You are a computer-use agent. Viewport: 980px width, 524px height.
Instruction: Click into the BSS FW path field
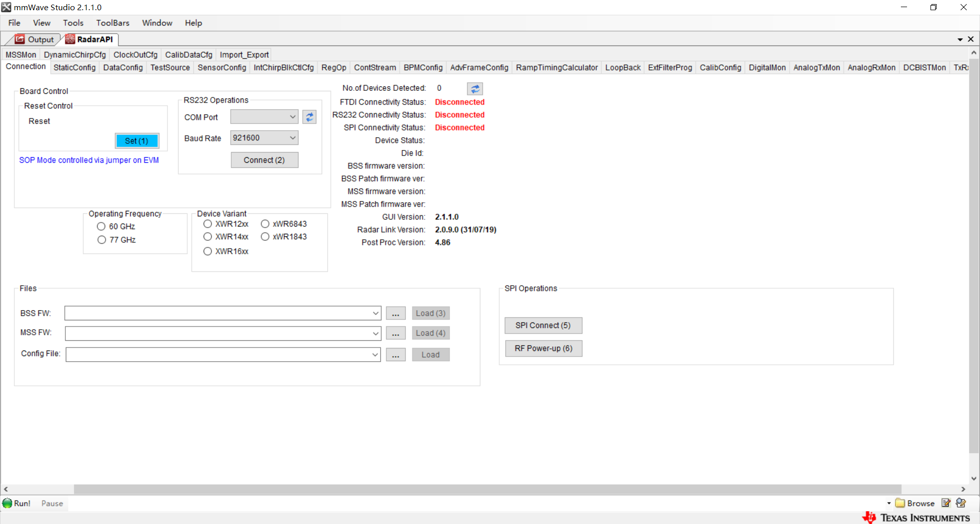[218, 313]
